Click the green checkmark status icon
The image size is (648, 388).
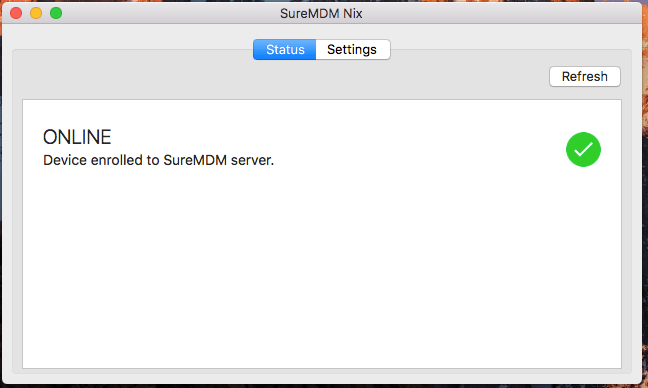point(583,150)
